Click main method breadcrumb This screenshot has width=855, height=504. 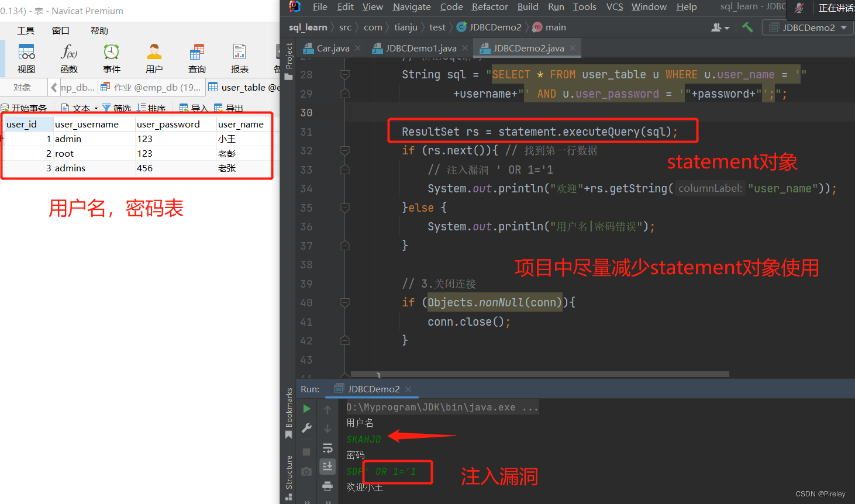click(x=550, y=27)
